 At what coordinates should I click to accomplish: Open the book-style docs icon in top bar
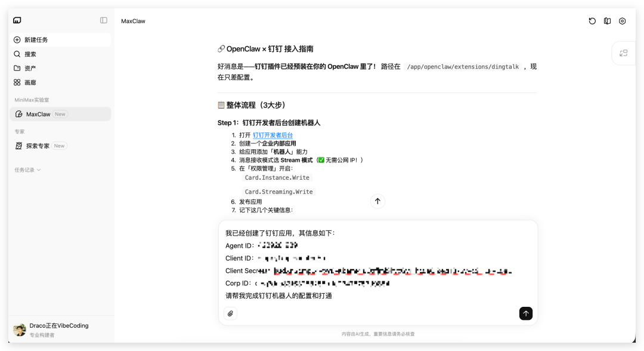tap(607, 21)
